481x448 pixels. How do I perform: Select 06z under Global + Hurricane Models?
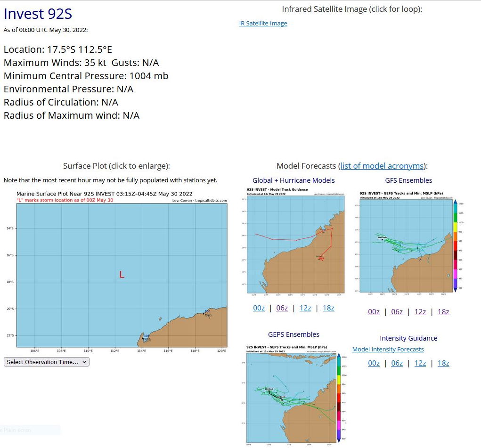tap(282, 308)
